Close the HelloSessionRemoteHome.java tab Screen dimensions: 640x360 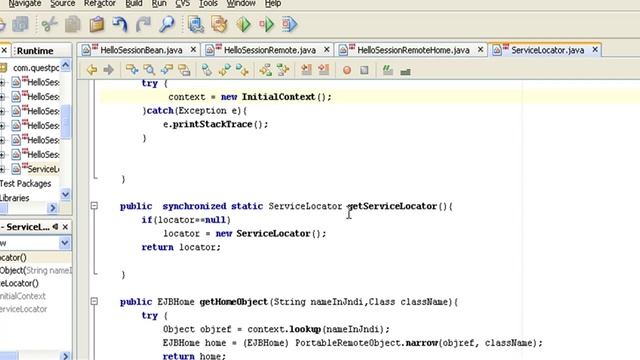pyautogui.click(x=480, y=50)
